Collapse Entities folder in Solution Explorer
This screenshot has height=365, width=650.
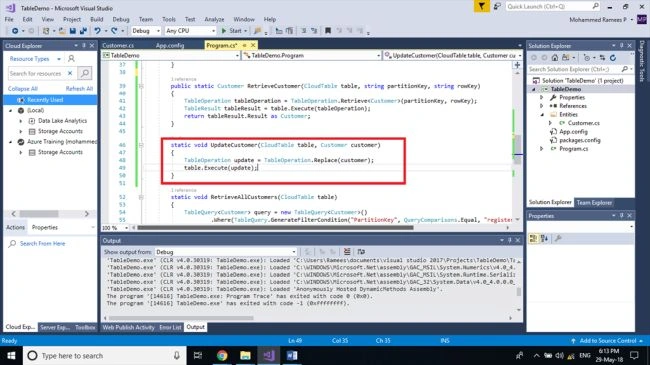[541, 114]
